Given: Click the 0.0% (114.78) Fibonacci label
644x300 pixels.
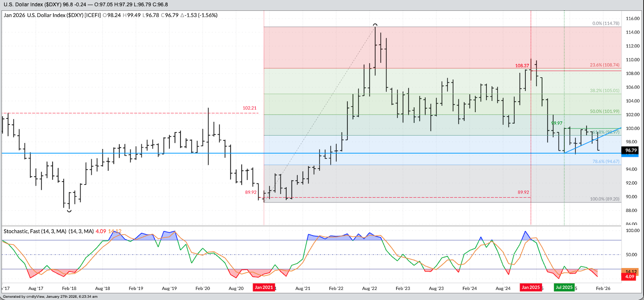Looking at the screenshot, I should click(606, 23).
